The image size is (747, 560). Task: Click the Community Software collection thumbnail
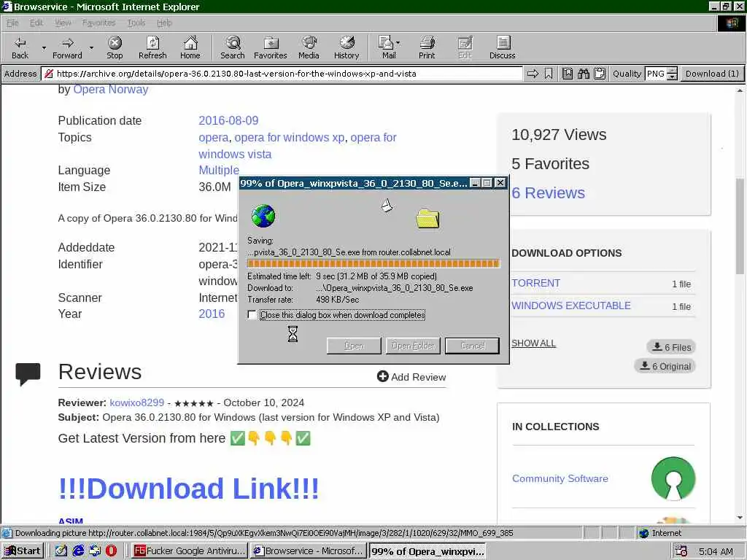coord(673,478)
